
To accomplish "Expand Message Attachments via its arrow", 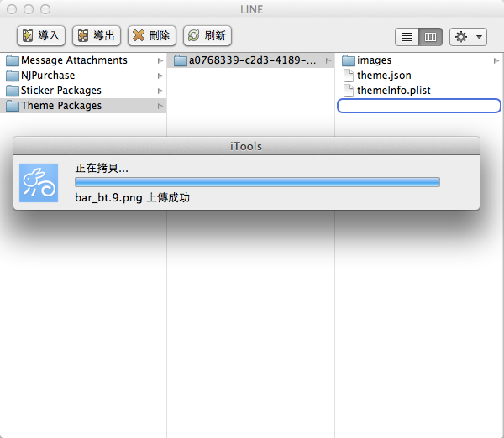I will click(x=160, y=60).
